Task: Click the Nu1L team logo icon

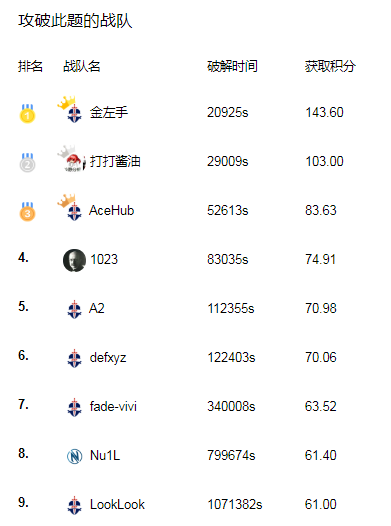Action: [x=74, y=456]
